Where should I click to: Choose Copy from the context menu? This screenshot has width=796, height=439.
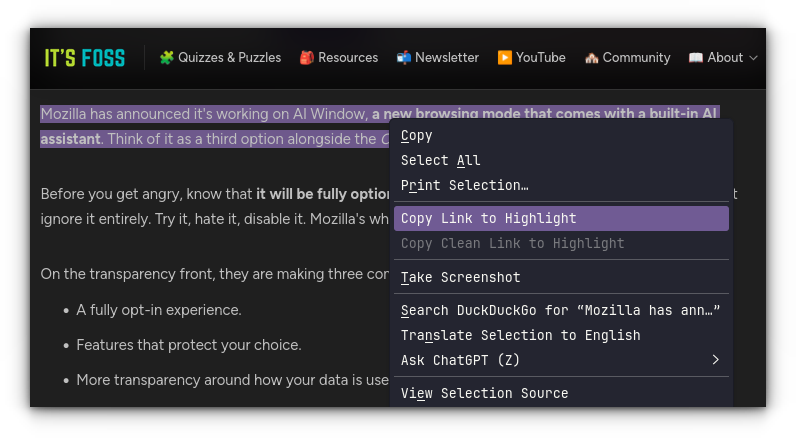click(x=417, y=136)
